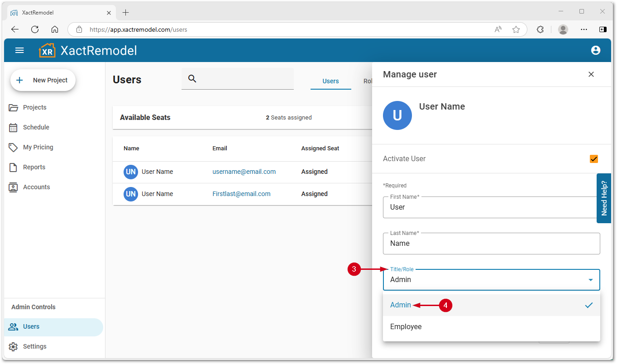Click the New Project button
Image resolution: width=617 pixels, height=364 pixels.
43,80
